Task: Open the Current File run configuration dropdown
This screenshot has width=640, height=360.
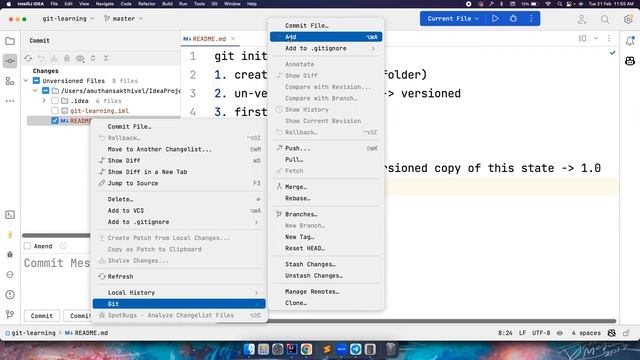Action: pyautogui.click(x=453, y=19)
